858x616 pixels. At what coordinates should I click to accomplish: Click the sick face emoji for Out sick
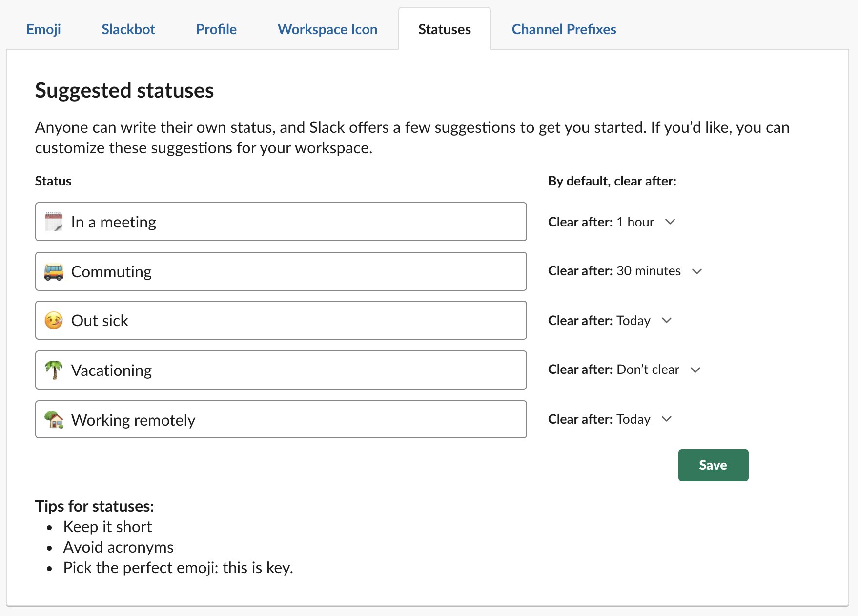(54, 321)
